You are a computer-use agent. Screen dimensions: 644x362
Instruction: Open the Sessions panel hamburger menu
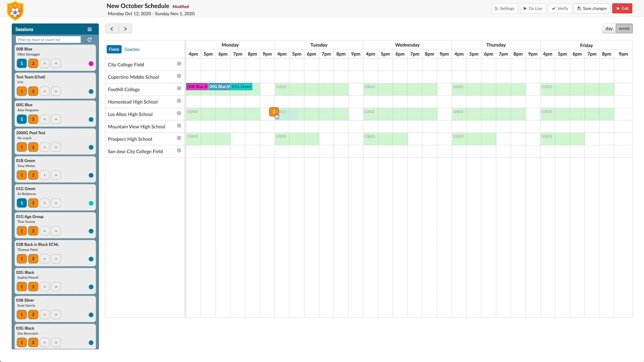coord(90,29)
